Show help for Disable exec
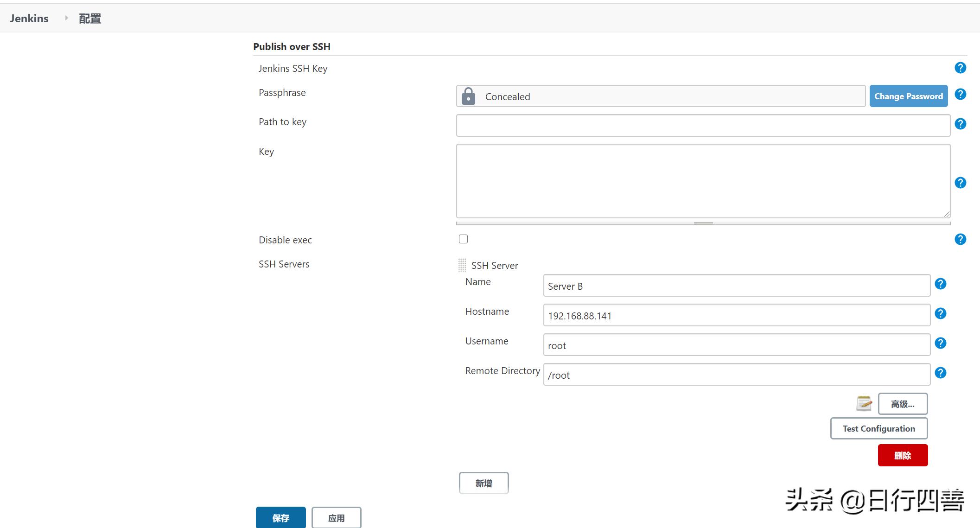Image resolution: width=980 pixels, height=528 pixels. (x=960, y=239)
